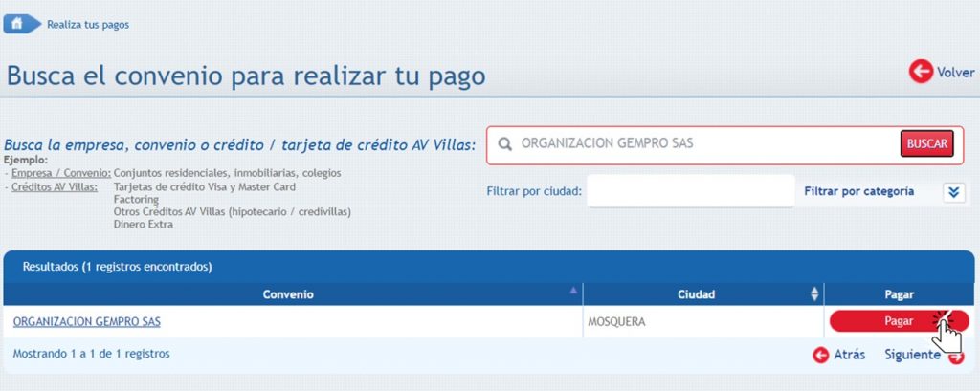
Task: Toggle the Ciudad column sort arrows
Action: pyautogui.click(x=814, y=294)
